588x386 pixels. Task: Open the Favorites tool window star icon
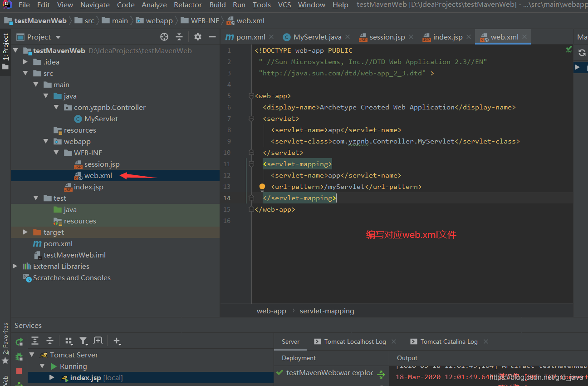click(5, 361)
